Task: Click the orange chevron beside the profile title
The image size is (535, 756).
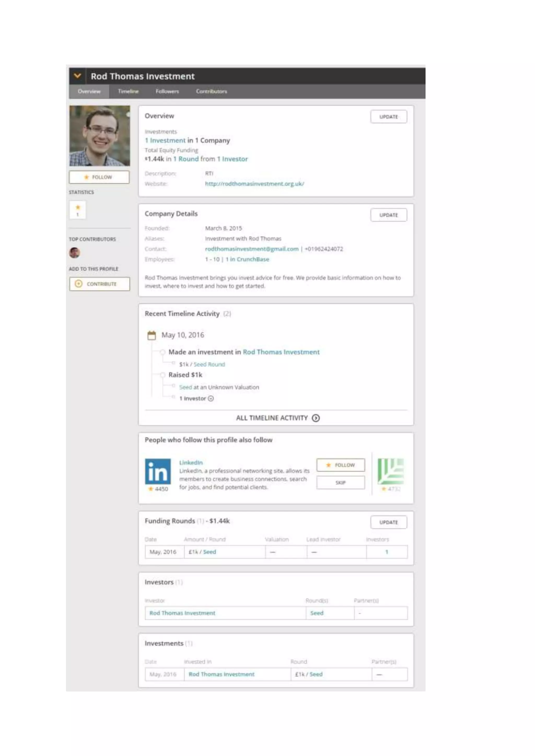Action: coord(77,76)
